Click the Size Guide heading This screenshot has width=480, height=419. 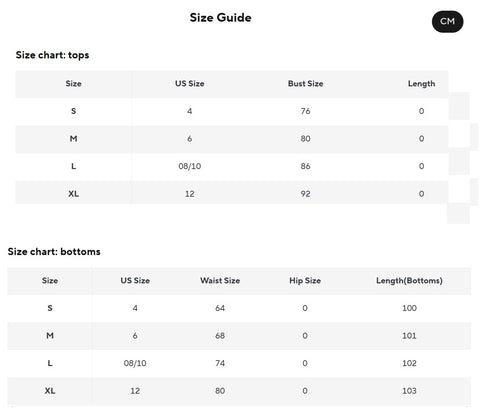221,18
